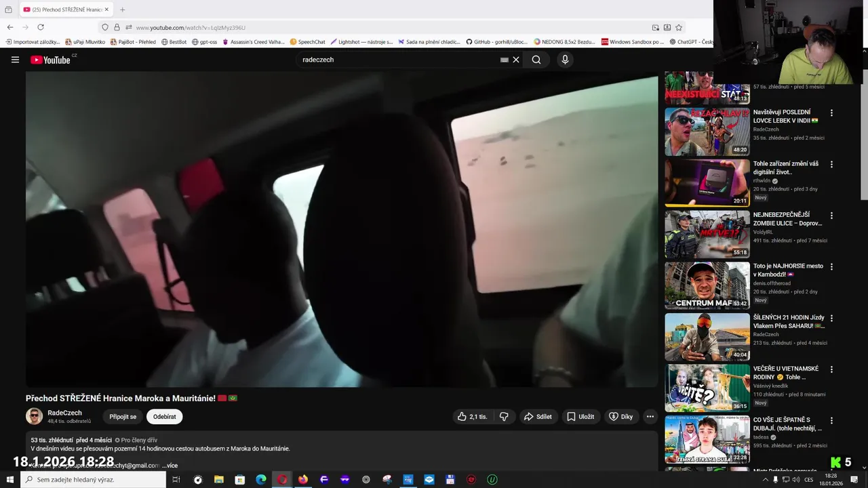Open the GitHub gorhill/uBlock bookmark
Image resolution: width=868 pixels, height=488 pixels.
pos(496,41)
